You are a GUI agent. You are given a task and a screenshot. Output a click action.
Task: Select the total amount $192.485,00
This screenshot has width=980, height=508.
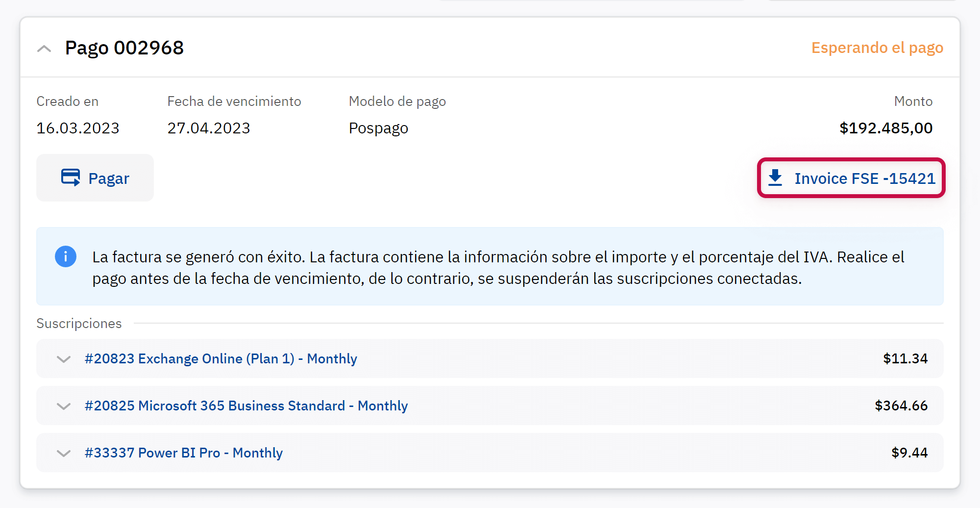pyautogui.click(x=885, y=128)
